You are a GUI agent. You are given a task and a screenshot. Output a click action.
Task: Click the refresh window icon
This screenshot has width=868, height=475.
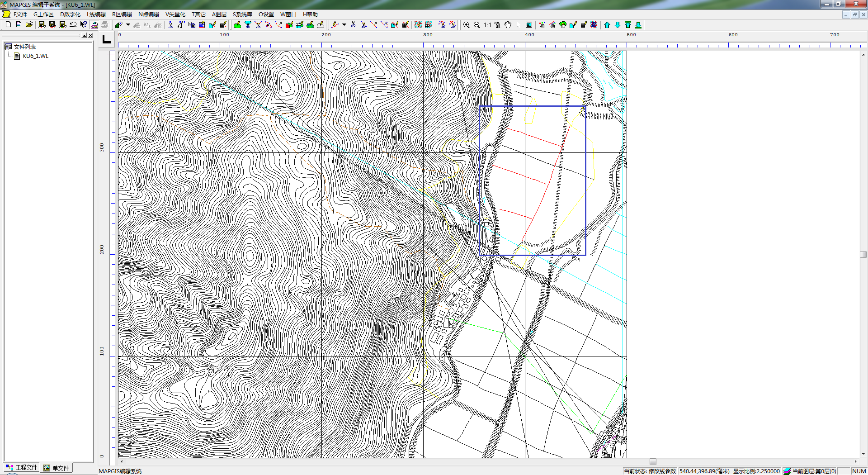tap(528, 25)
